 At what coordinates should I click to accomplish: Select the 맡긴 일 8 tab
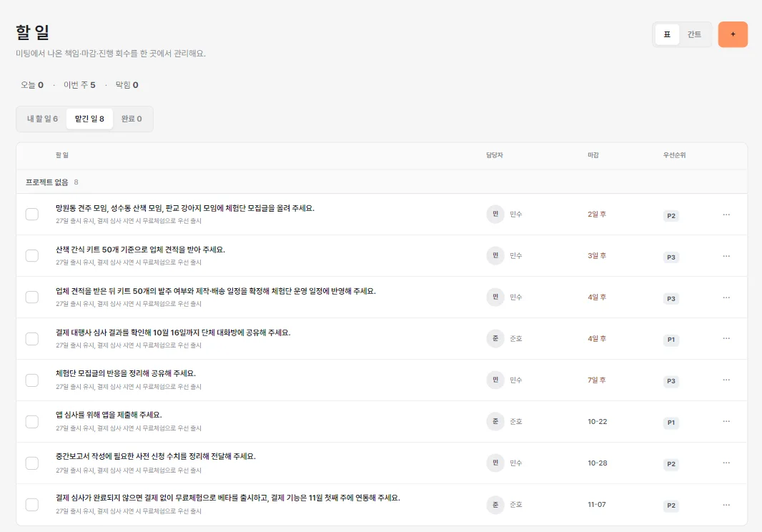(89, 119)
